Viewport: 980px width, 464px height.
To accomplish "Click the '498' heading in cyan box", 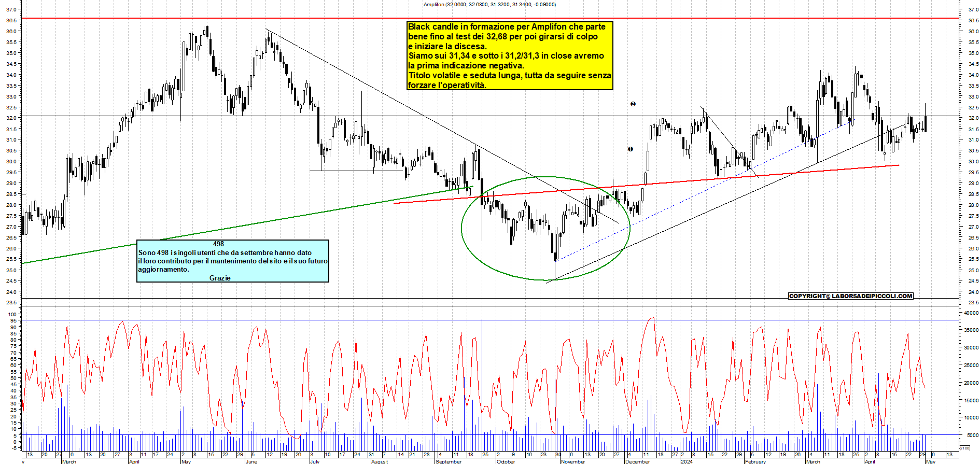I will pos(218,244).
